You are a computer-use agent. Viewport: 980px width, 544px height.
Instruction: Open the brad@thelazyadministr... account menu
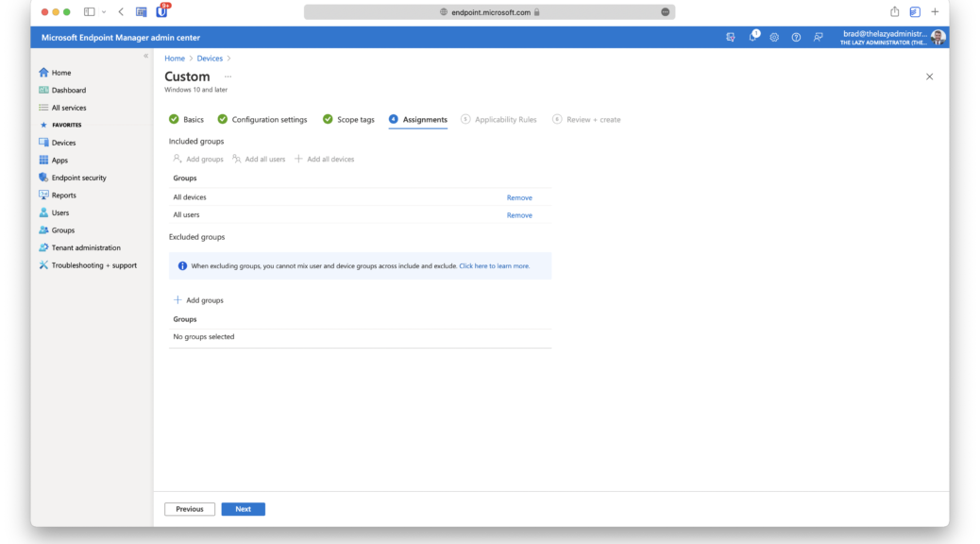pyautogui.click(x=892, y=38)
